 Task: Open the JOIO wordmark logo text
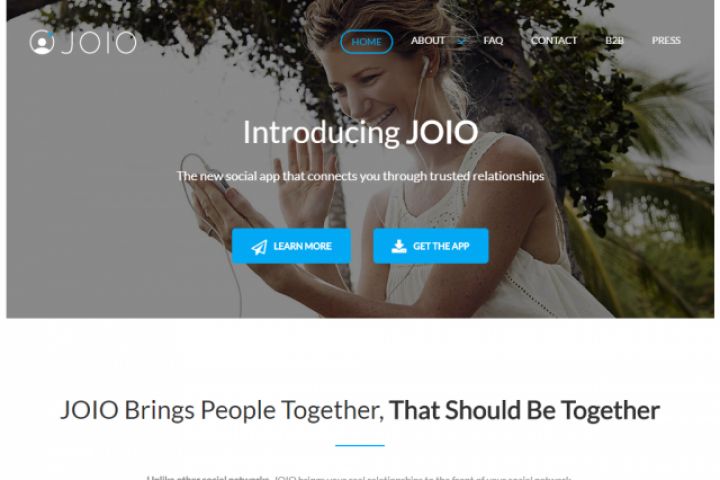point(99,43)
